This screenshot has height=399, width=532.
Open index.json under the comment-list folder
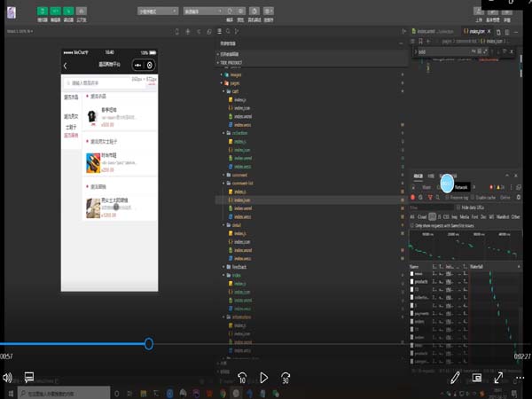241,200
